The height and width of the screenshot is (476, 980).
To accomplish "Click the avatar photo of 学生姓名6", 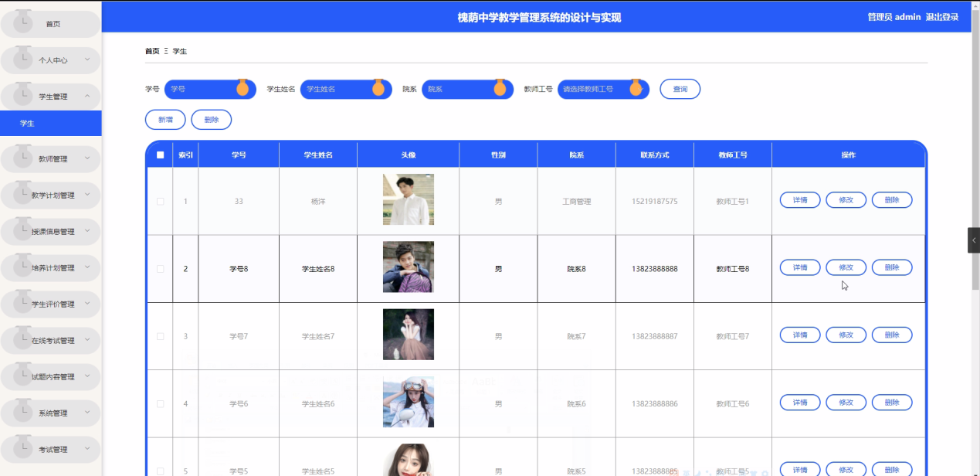I will 409,402.
